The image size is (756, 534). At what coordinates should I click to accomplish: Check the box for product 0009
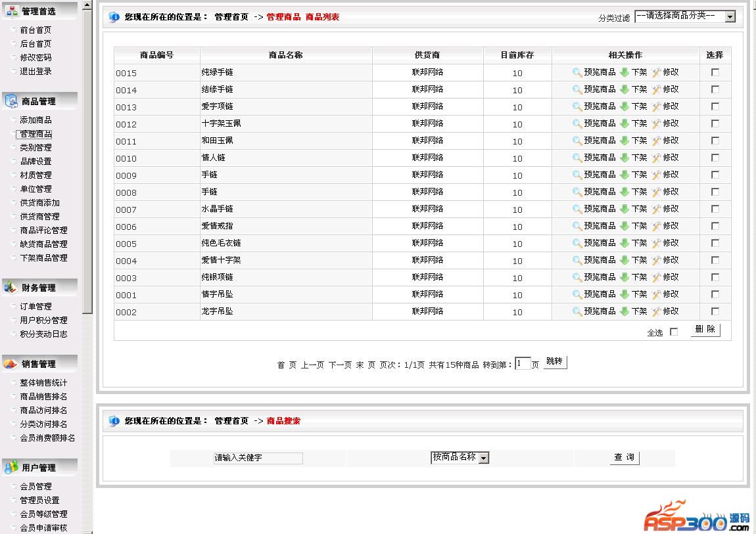point(715,175)
